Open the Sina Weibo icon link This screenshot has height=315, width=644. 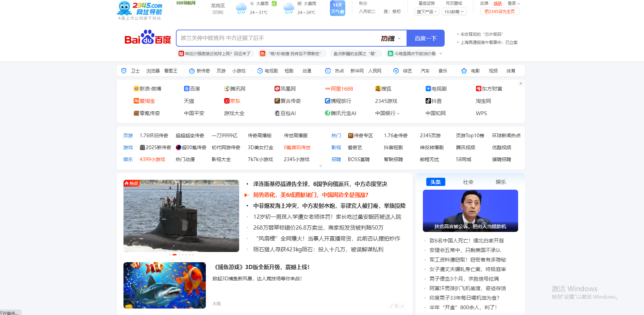[136, 89]
